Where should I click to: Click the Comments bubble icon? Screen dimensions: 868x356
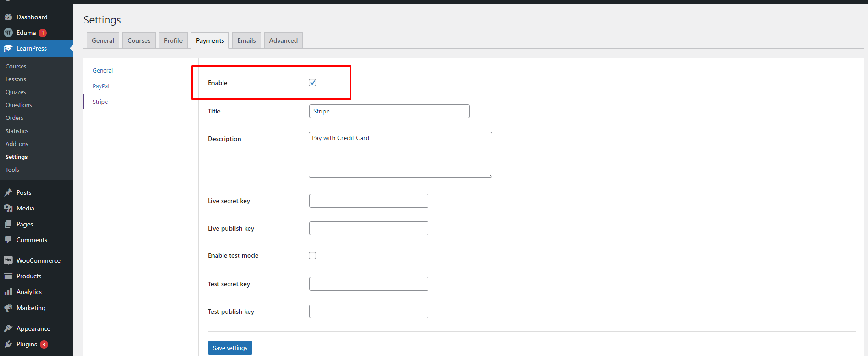point(8,240)
